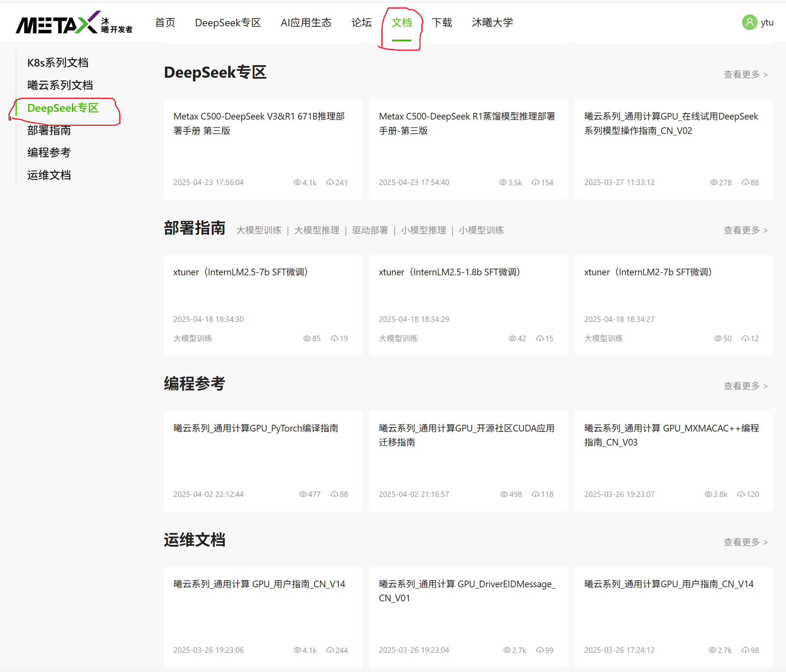
Task: Expand 查看更多 for DeepSeek专区 section
Action: [745, 74]
